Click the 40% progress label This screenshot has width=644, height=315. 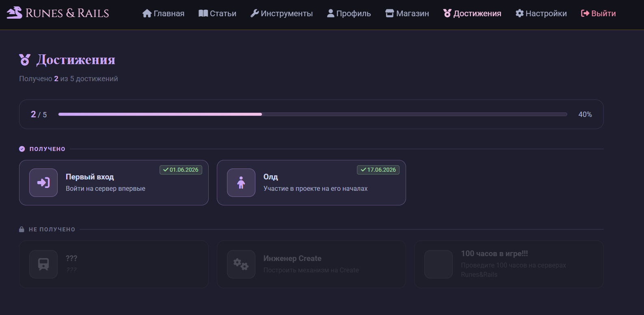pos(585,114)
